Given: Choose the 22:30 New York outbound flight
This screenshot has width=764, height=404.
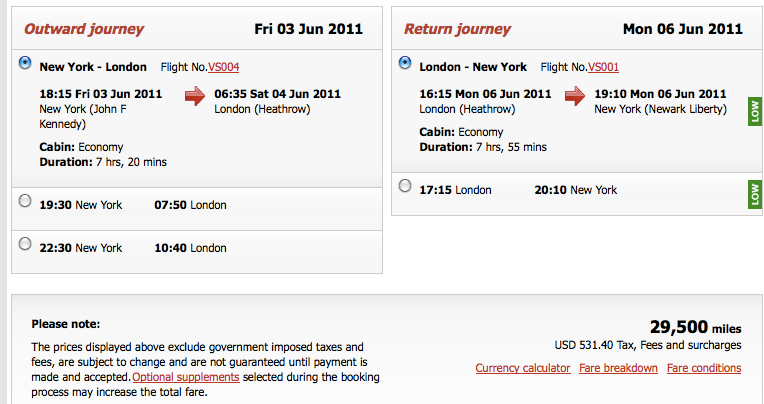Looking at the screenshot, I should pyautogui.click(x=25, y=244).
